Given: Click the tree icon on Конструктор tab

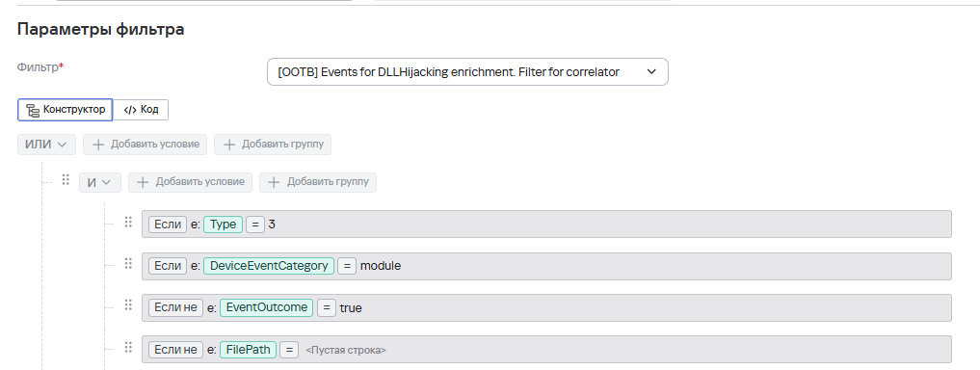Looking at the screenshot, I should [33, 110].
